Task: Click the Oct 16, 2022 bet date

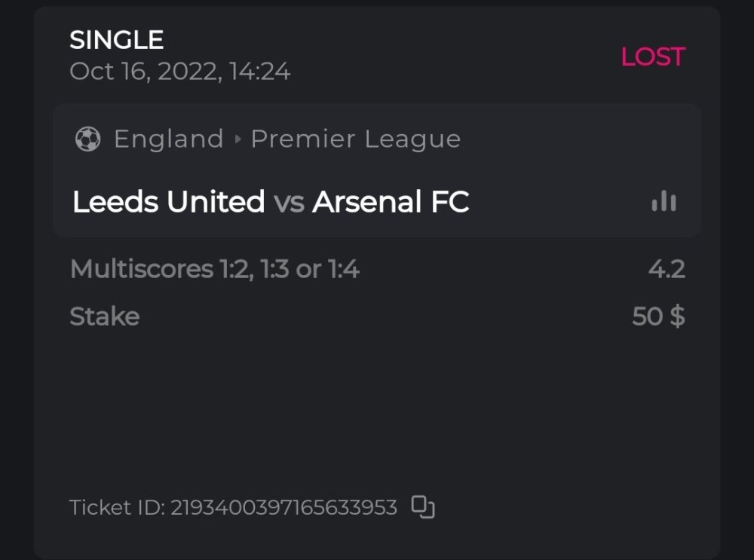Action: 179,72
